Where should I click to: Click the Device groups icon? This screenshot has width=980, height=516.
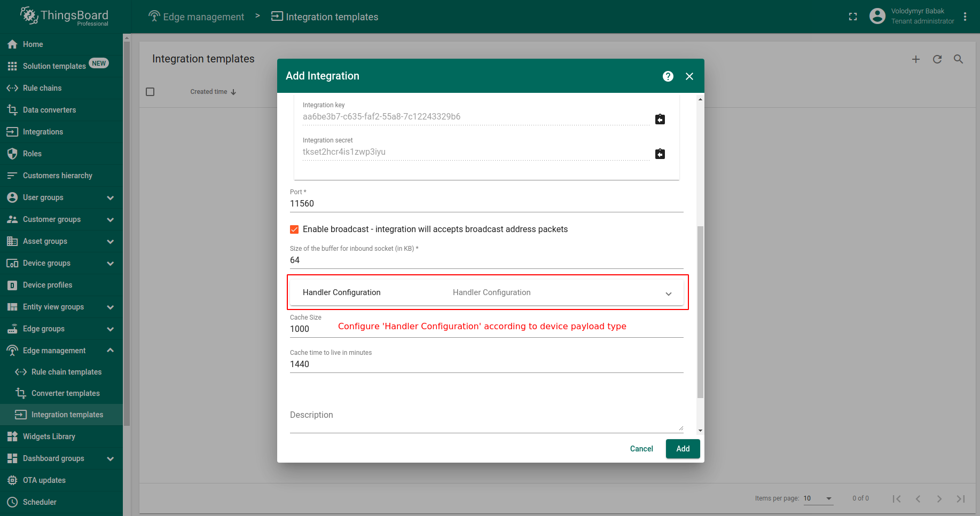(12, 263)
